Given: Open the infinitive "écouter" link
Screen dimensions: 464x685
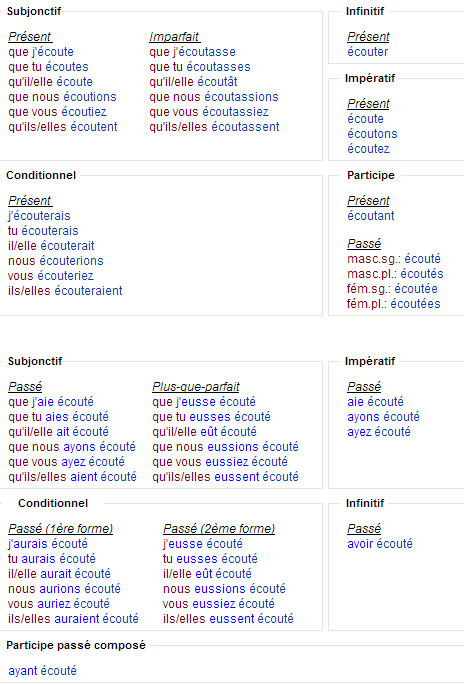Looking at the screenshot, I should tap(367, 52).
